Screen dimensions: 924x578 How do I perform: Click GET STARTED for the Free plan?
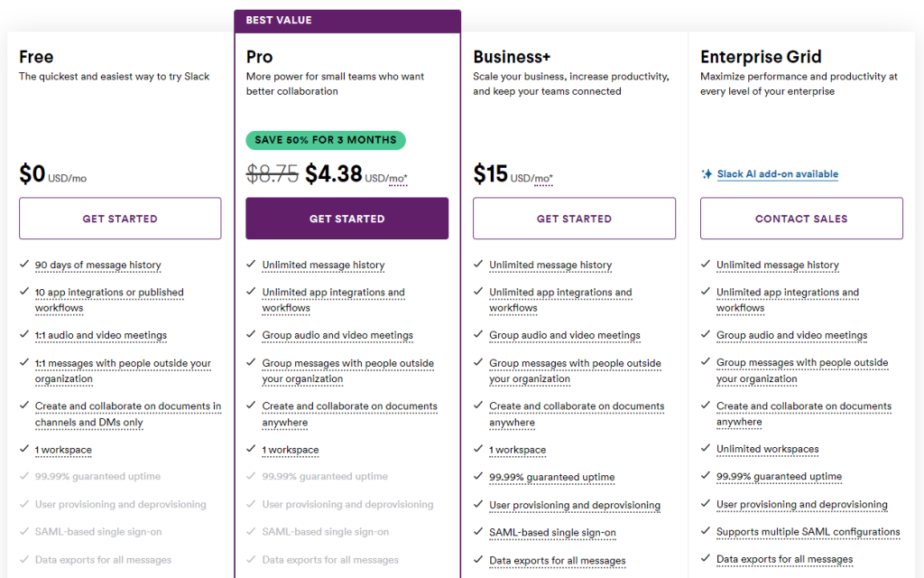coord(120,218)
